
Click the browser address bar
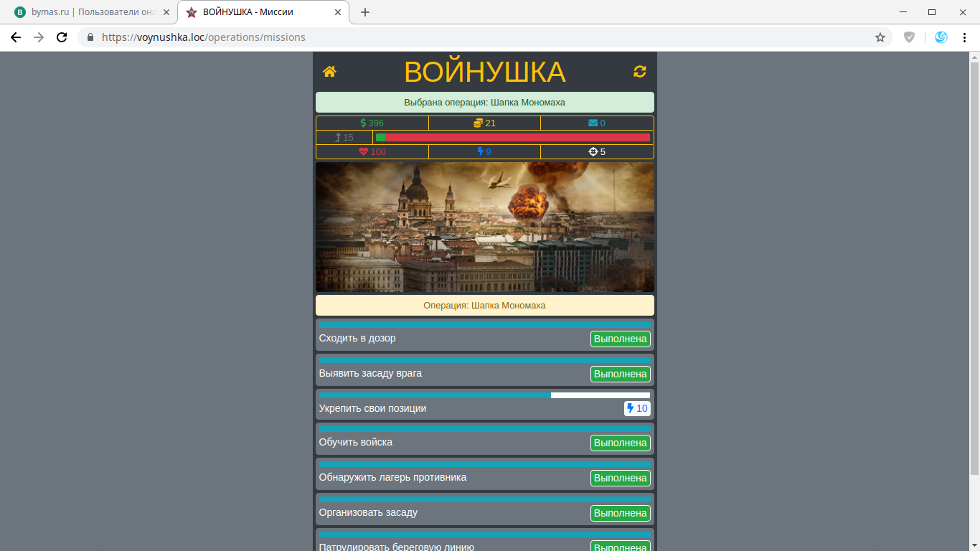pyautogui.click(x=473, y=37)
